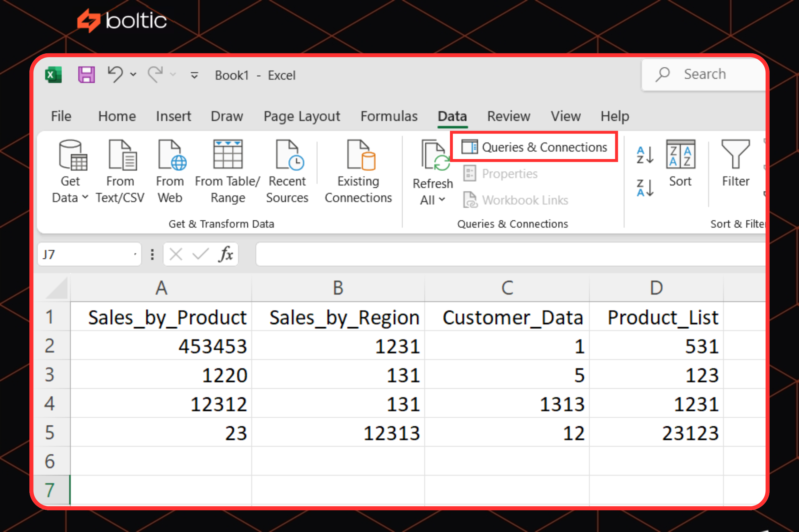Click the Select All corner triangle
The width and height of the screenshot is (799, 532).
tap(56, 288)
